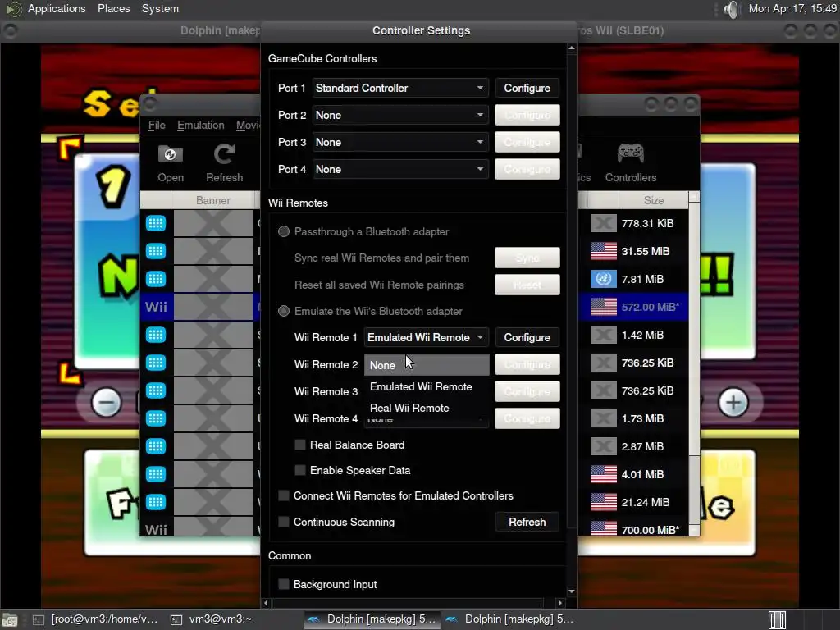Select Emulate the Wii's Bluetooth adapter radio
The height and width of the screenshot is (630, 840).
[x=284, y=311]
